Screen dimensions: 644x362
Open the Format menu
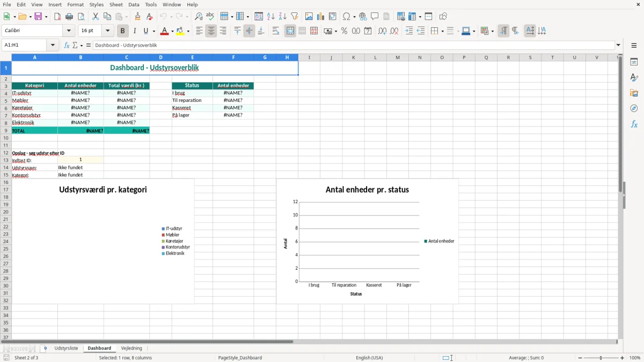(x=76, y=4)
